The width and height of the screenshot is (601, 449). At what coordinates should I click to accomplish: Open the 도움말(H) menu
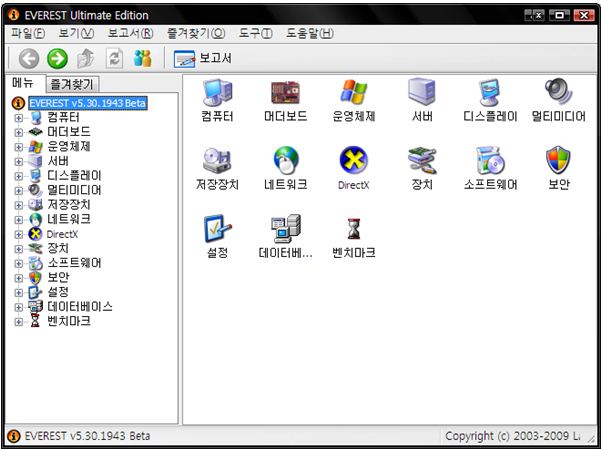tap(310, 34)
